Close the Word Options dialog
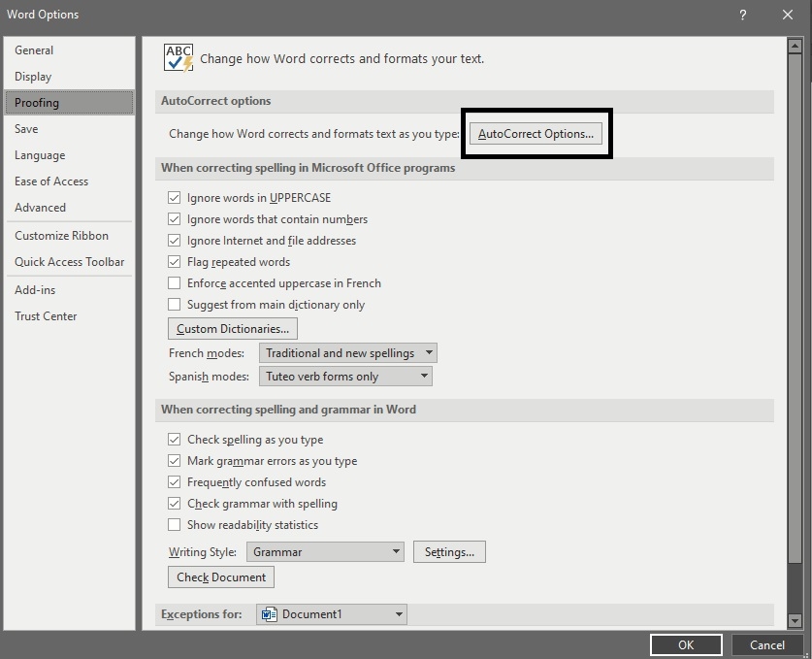The image size is (812, 659). (788, 15)
